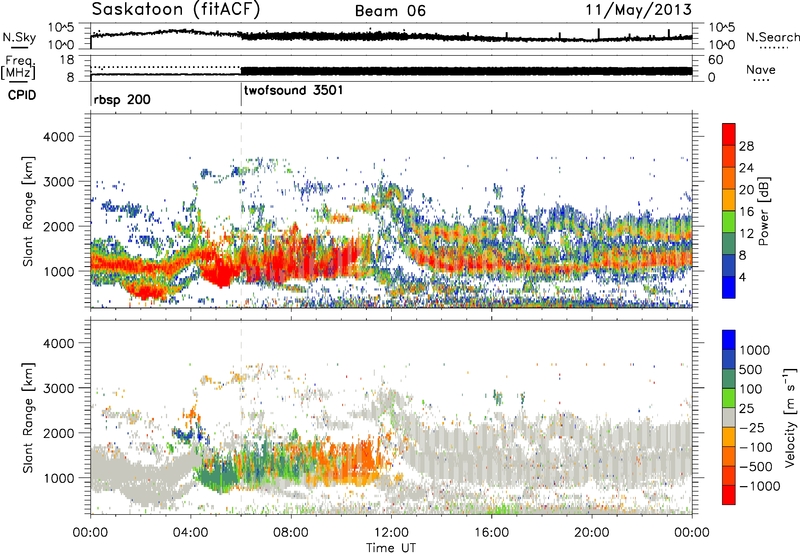The width and height of the screenshot is (800, 554).
Task: Click the date '11/May/2013'
Action: (x=638, y=10)
